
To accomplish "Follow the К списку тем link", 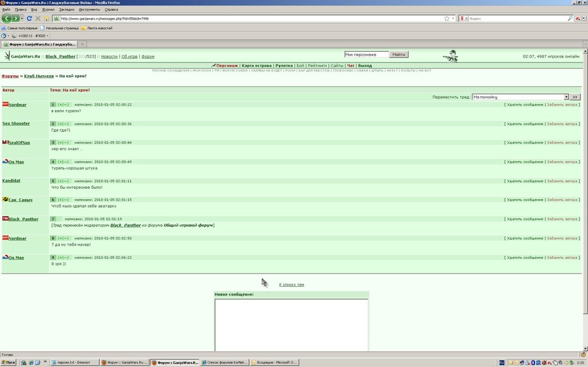I will [291, 285].
